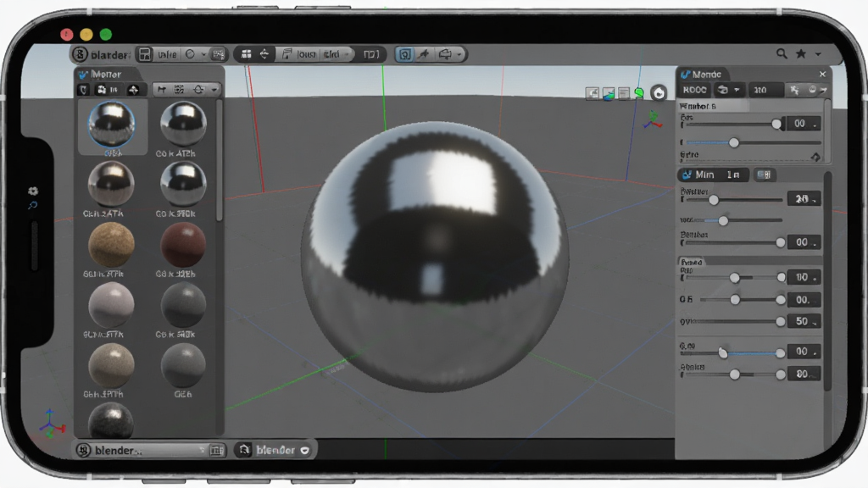Click the green sphere icon above the viewport
The width and height of the screenshot is (868, 488).
(x=639, y=93)
